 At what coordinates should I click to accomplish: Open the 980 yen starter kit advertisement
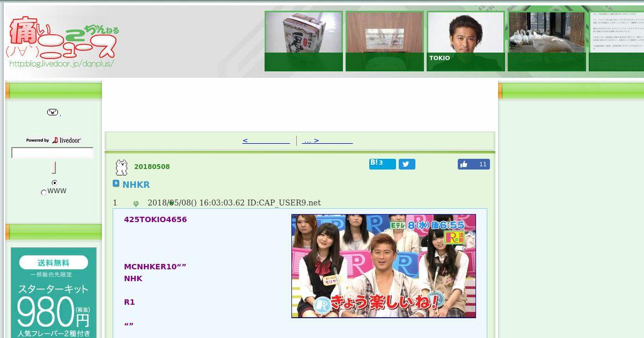pos(54,292)
